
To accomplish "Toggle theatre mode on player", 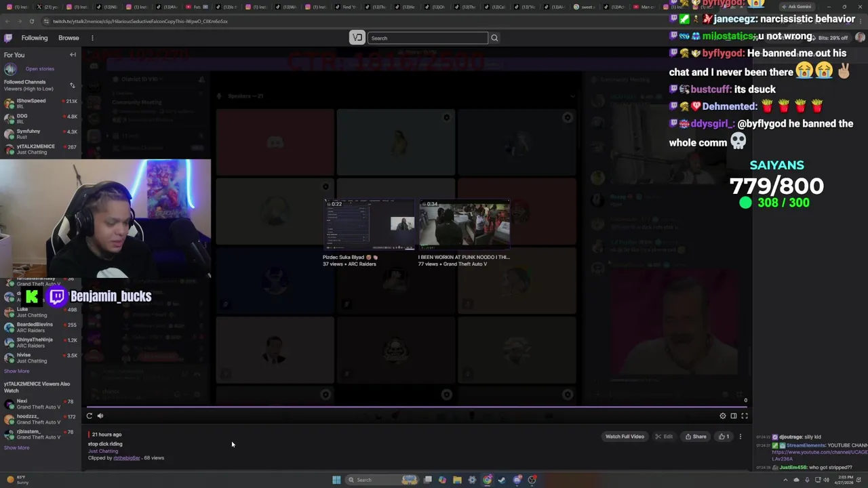I will point(734,416).
